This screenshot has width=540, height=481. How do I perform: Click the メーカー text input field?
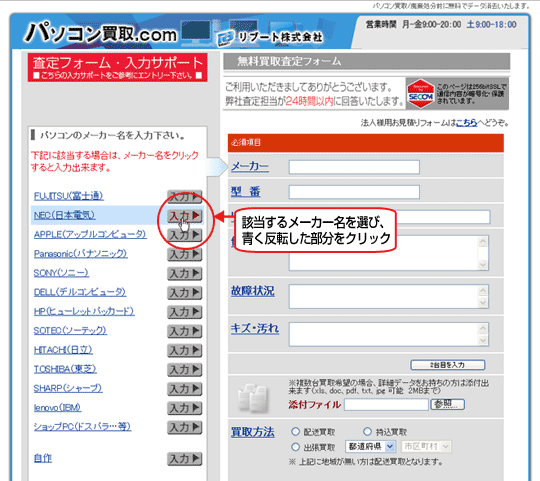click(x=354, y=167)
